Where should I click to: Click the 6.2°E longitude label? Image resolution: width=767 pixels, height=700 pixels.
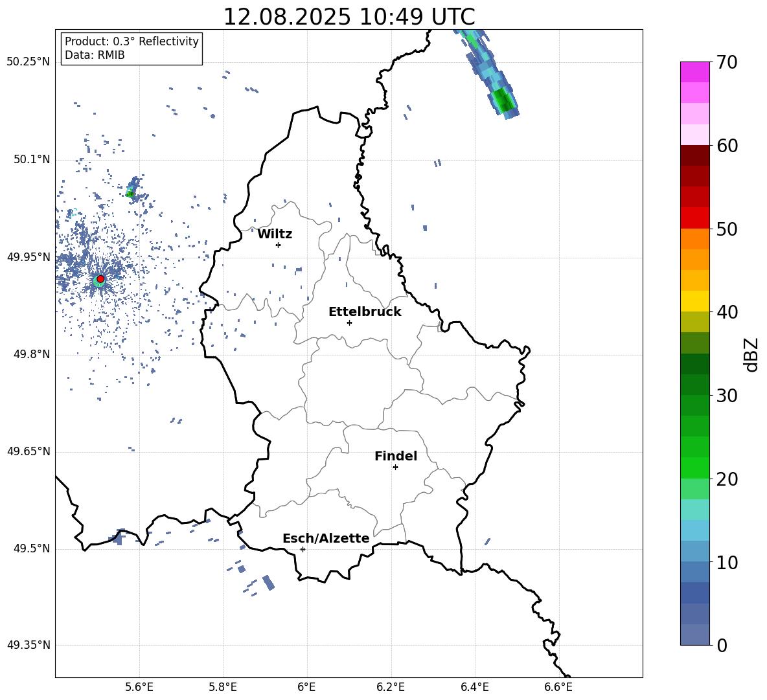click(x=391, y=687)
